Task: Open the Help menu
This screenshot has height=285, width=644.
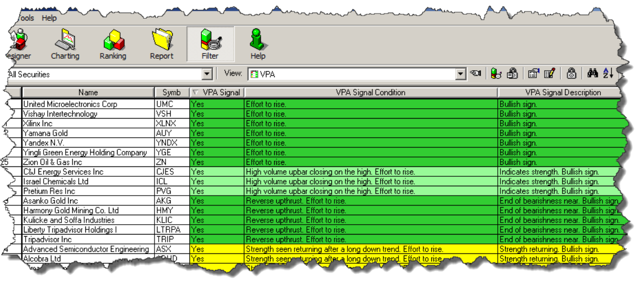Action: coord(49,18)
